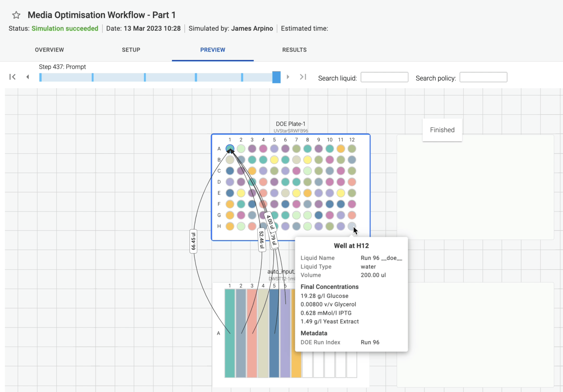Image resolution: width=563 pixels, height=392 pixels.
Task: View the Results tab
Action: [x=295, y=50]
